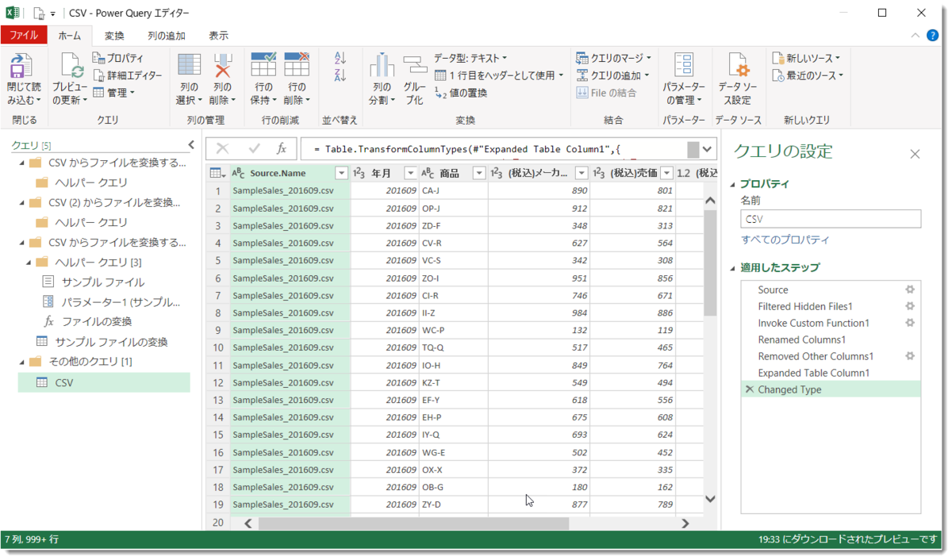952x560 pixels.
Task: Open the gear settings for the Source step
Action: pyautogui.click(x=910, y=290)
